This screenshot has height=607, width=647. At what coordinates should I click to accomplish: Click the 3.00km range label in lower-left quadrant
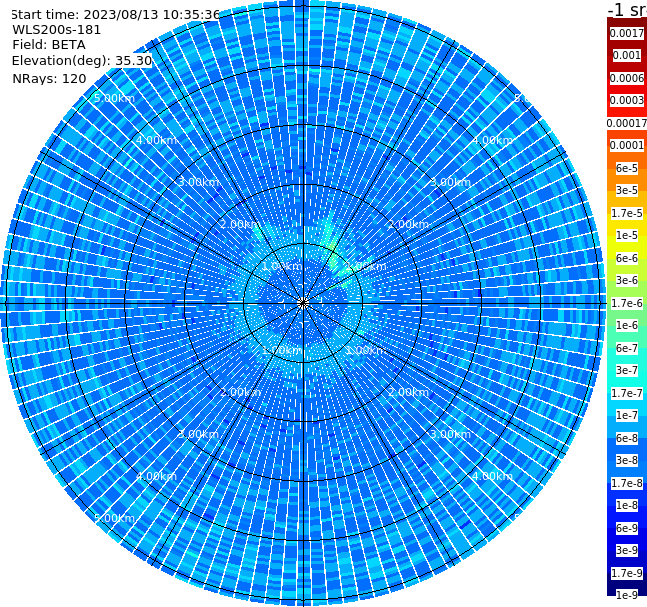[x=198, y=434]
